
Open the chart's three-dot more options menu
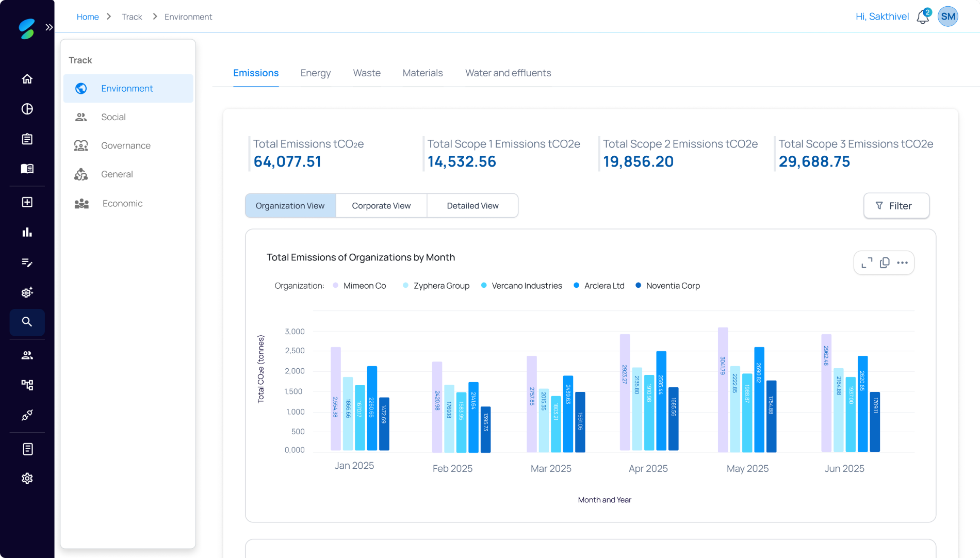point(902,263)
